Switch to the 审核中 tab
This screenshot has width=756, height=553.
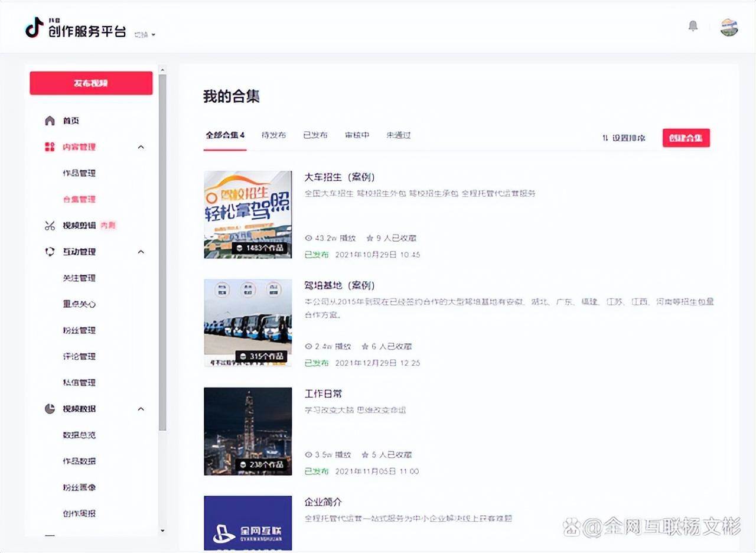pos(357,135)
